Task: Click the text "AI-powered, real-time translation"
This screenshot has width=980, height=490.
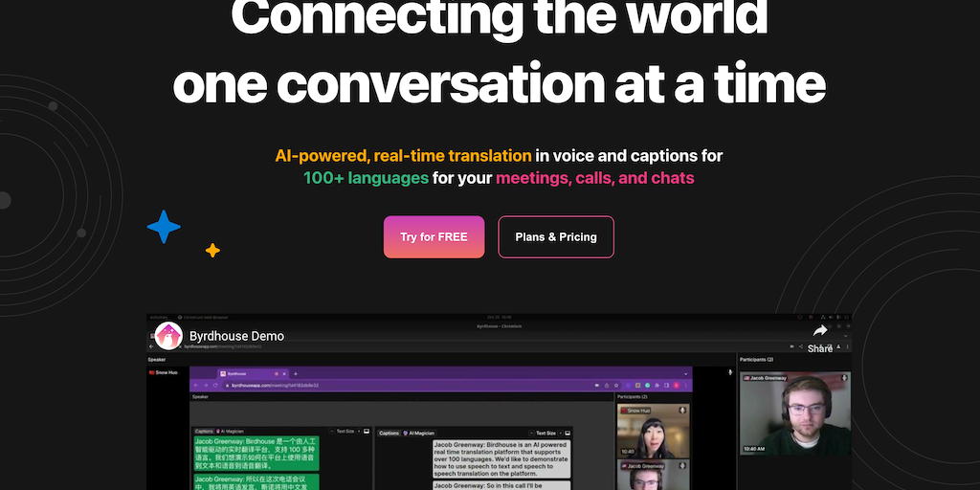Action: [403, 156]
